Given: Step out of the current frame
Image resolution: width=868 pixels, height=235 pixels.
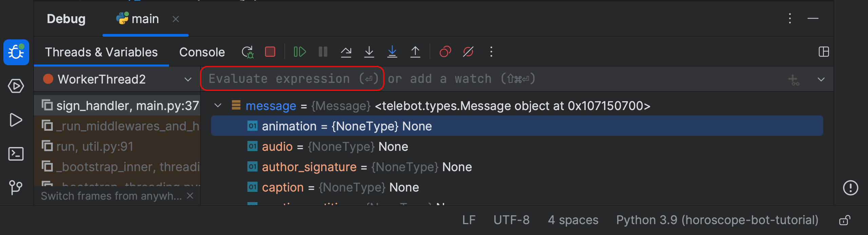Looking at the screenshot, I should pyautogui.click(x=415, y=52).
